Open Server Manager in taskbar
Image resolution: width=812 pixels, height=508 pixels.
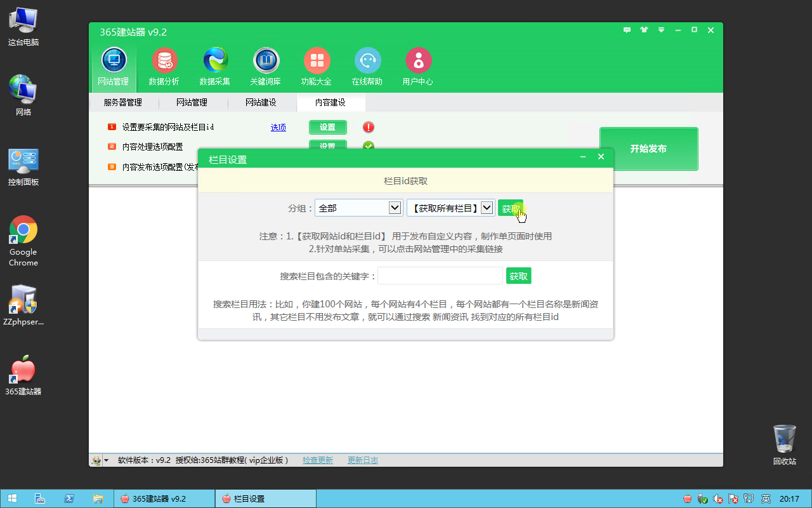pyautogui.click(x=39, y=498)
